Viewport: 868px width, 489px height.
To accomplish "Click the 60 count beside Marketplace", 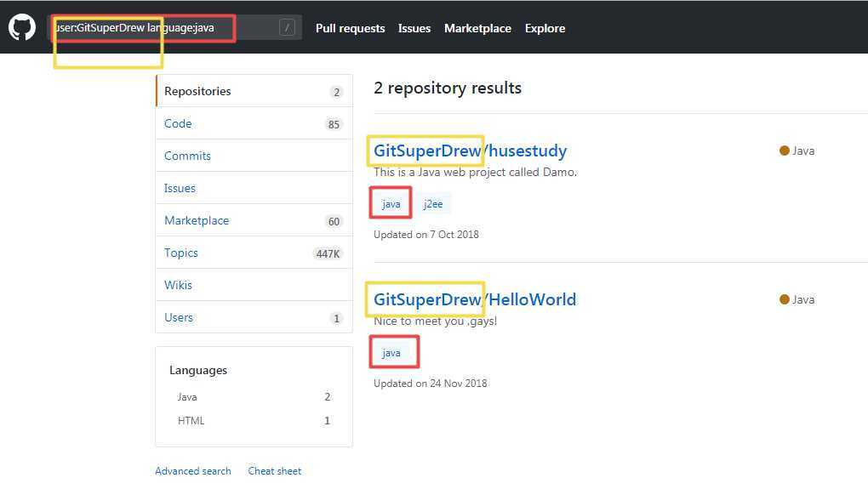I will (x=334, y=221).
